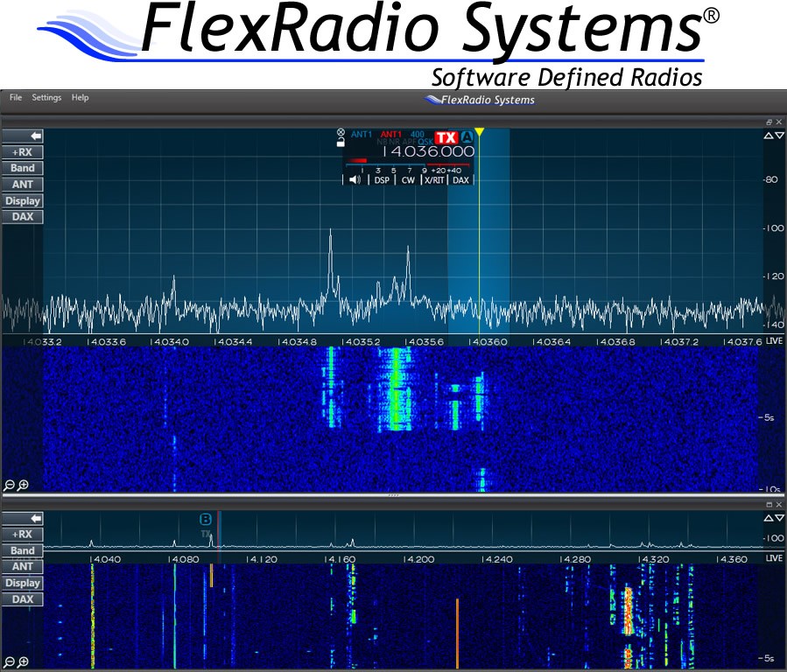Pop out the lower panadapter window
This screenshot has height=672, width=787.
pyautogui.click(x=769, y=505)
